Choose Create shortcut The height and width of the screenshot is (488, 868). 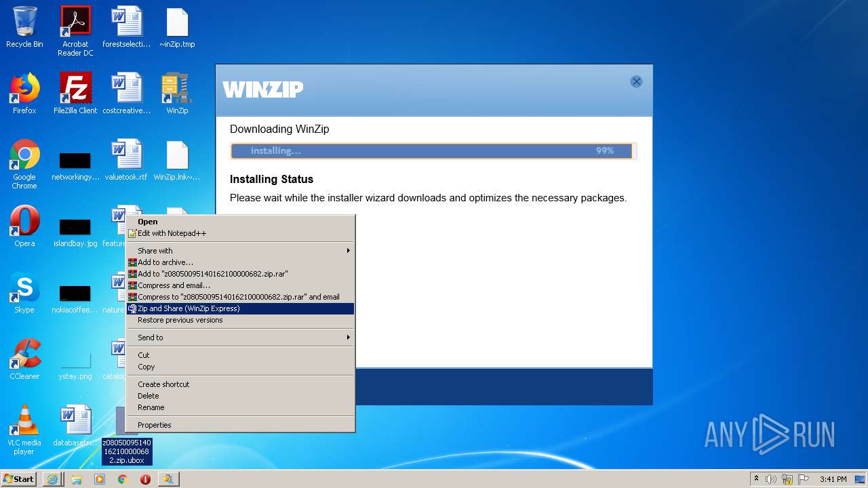[x=241, y=384]
